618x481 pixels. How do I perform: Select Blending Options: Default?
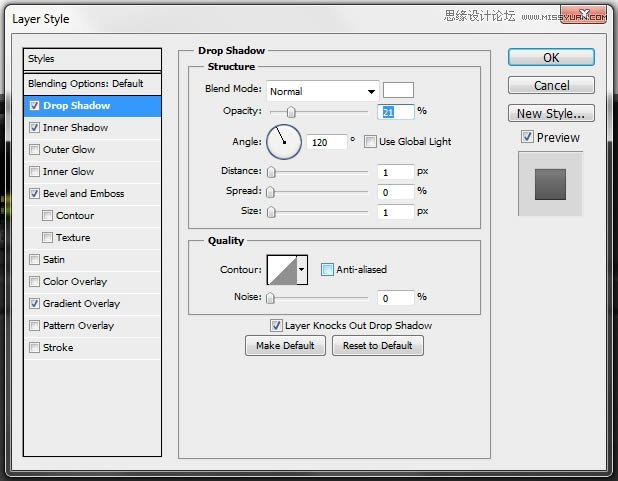click(92, 84)
